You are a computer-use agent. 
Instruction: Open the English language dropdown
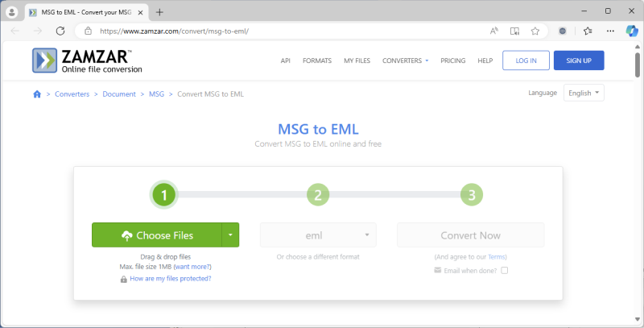click(x=584, y=93)
